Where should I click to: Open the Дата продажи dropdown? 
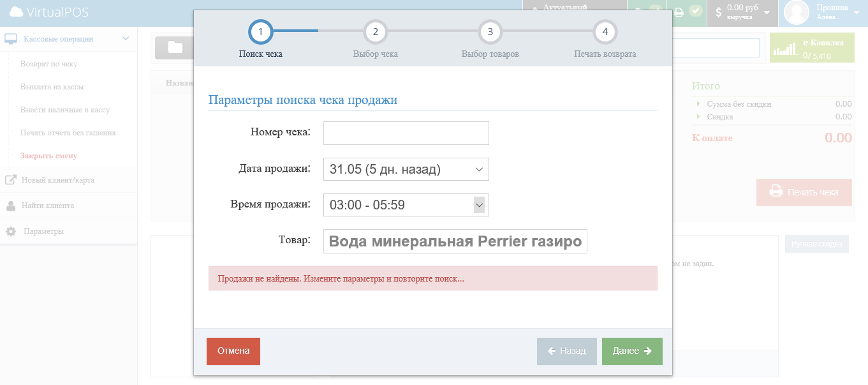pyautogui.click(x=406, y=169)
